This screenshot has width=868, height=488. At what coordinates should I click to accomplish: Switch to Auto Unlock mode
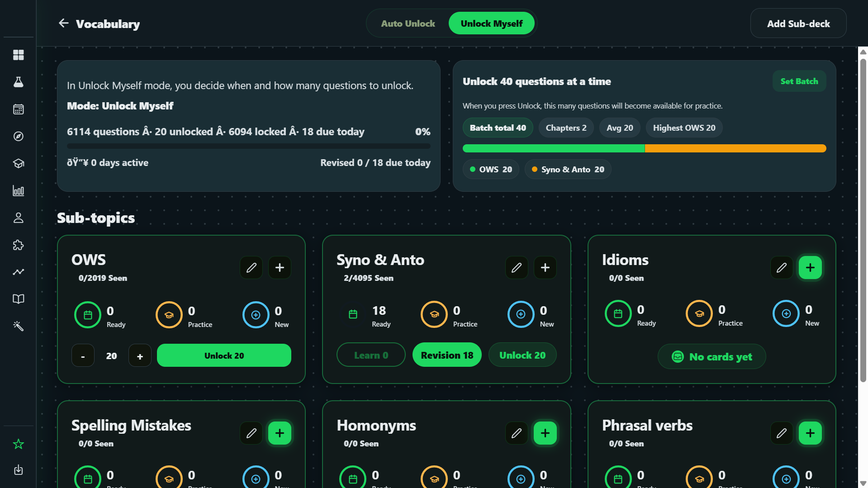pos(408,24)
